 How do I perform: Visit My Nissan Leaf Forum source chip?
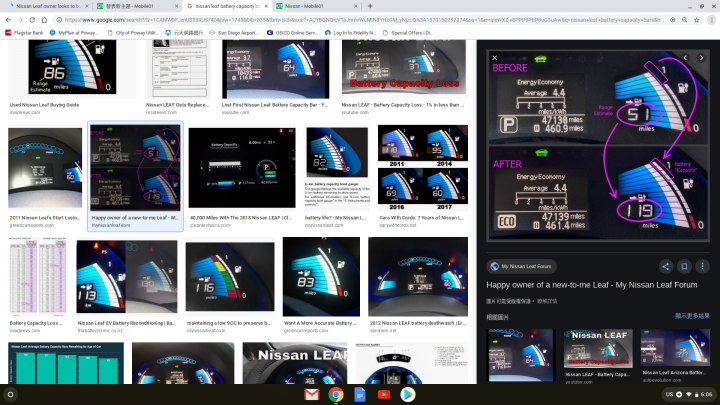[x=521, y=266]
